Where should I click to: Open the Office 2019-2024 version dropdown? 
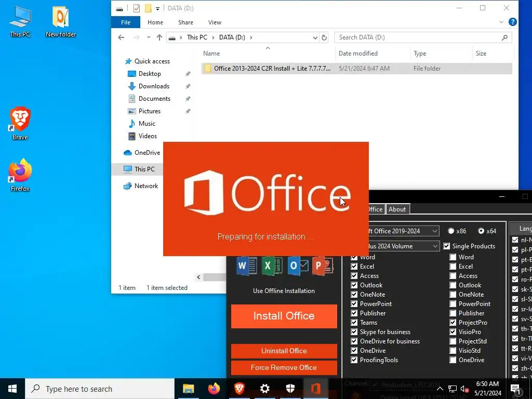tap(435, 231)
